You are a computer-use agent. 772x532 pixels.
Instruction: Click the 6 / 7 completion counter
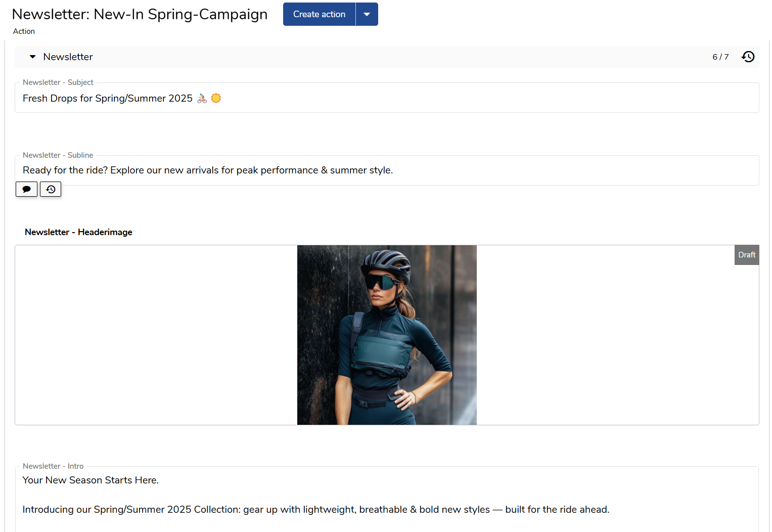point(720,57)
